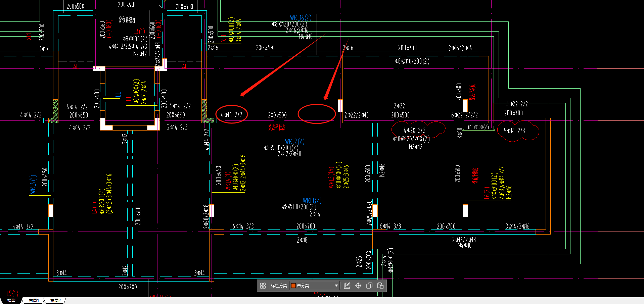
Task: Select the 6Φ22 2/2/2 rebar text
Action: (x=464, y=115)
